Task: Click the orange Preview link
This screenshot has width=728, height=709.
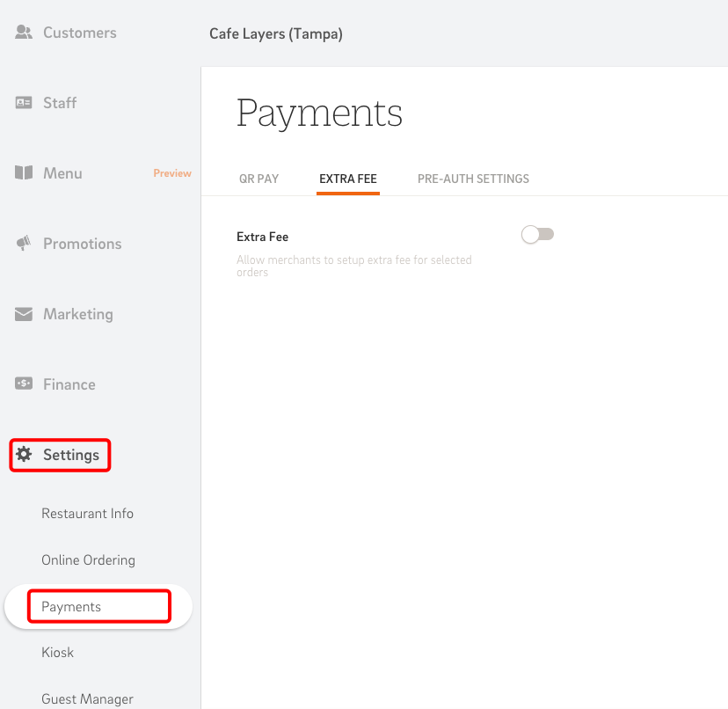Action: (x=172, y=173)
